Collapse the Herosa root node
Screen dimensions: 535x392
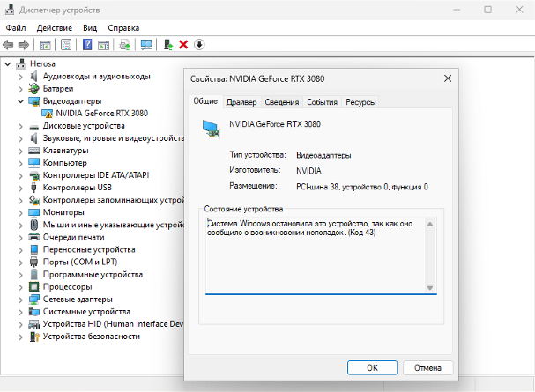(x=8, y=63)
